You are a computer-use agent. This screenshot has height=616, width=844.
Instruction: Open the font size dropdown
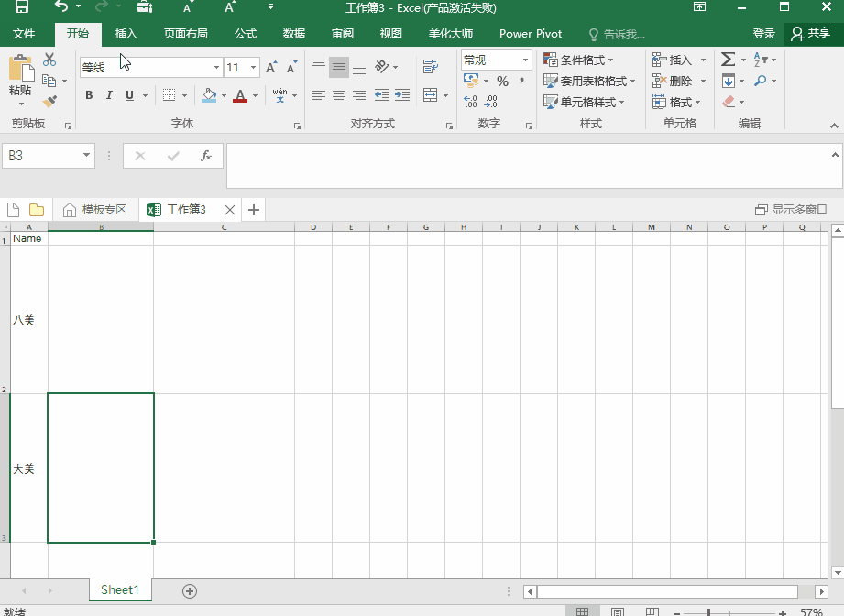click(x=253, y=67)
